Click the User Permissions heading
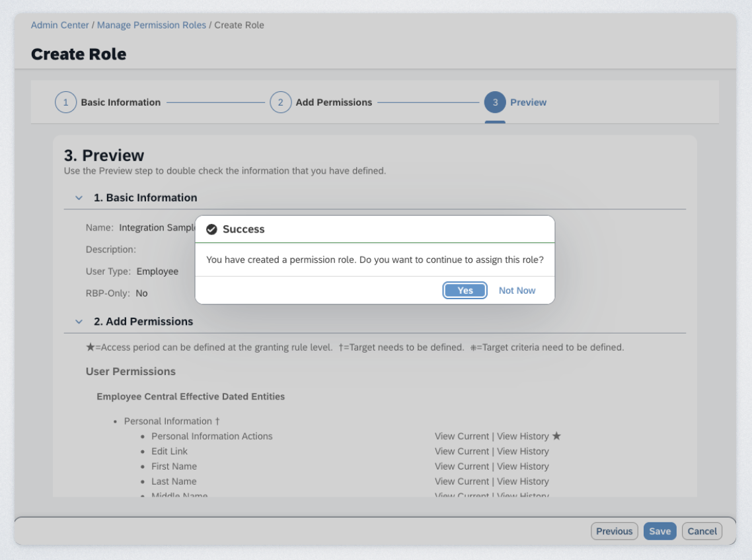 point(131,371)
